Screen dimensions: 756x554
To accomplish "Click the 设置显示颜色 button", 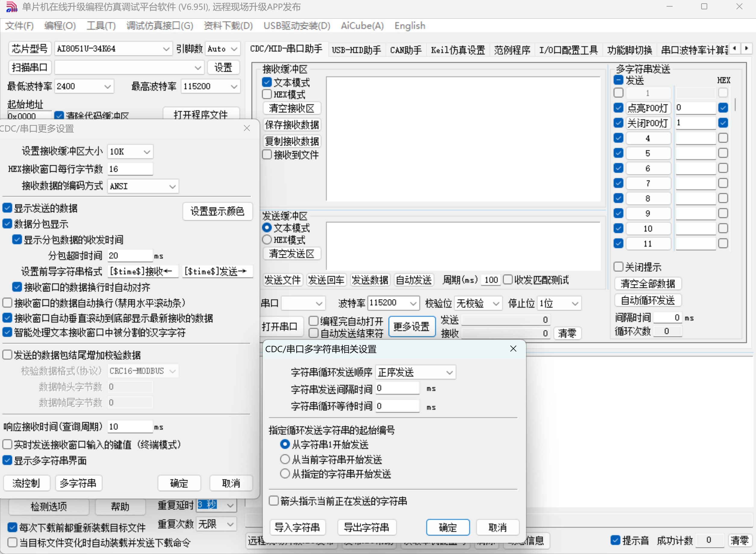I will click(x=217, y=211).
